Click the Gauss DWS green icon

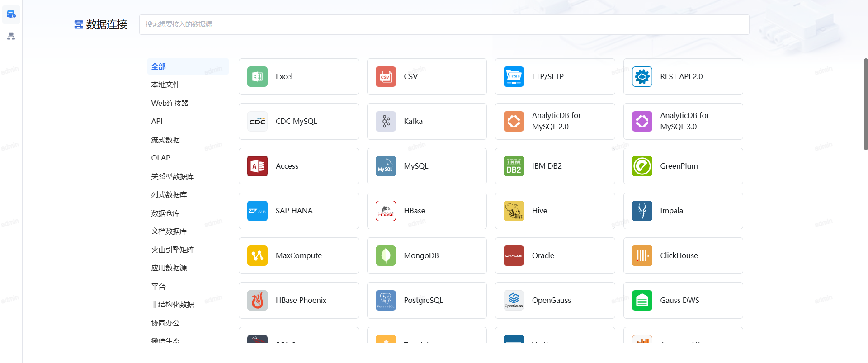642,300
